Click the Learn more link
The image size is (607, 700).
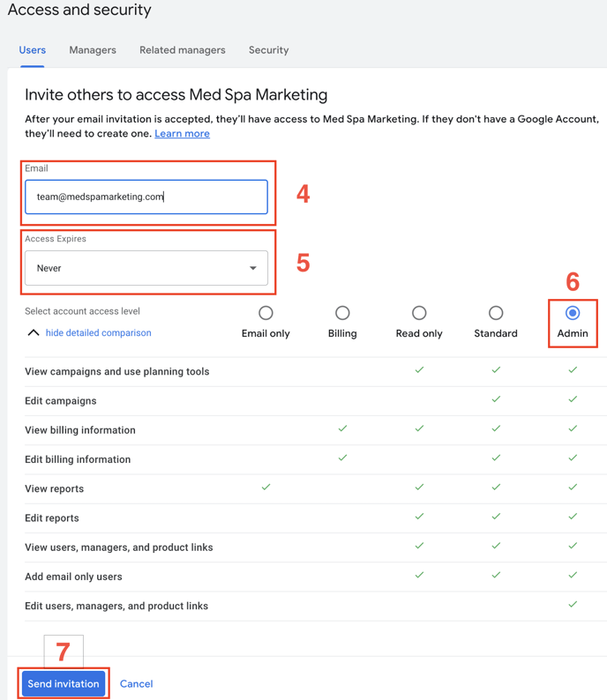[x=182, y=134]
